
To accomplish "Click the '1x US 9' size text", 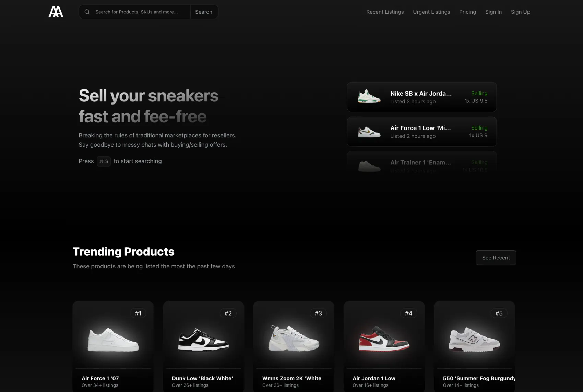I will pyautogui.click(x=478, y=135).
